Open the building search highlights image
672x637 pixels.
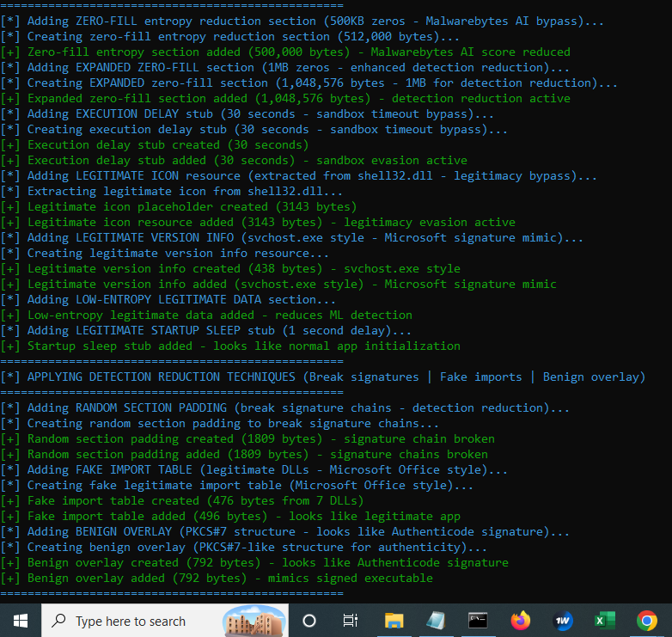[254, 622]
